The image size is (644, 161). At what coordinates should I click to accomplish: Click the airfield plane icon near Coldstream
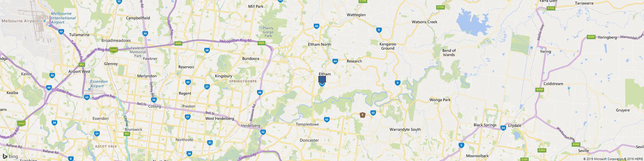coord(569,88)
